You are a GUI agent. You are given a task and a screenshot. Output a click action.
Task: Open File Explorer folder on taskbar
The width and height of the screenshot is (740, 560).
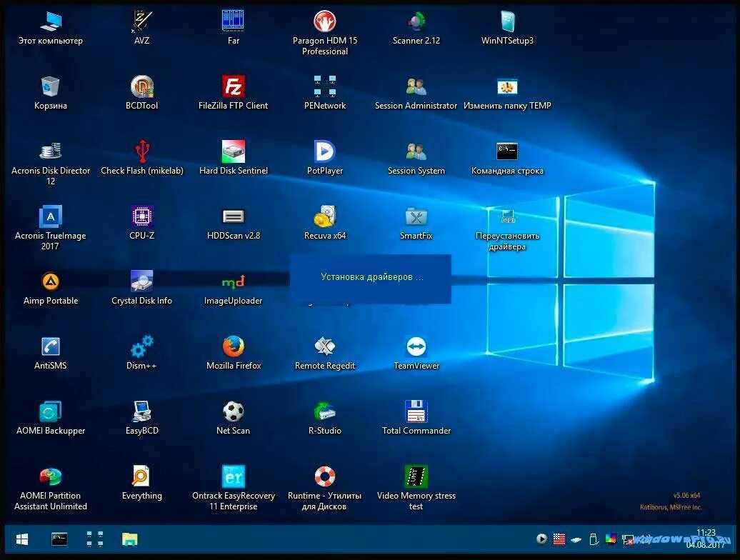[130, 539]
